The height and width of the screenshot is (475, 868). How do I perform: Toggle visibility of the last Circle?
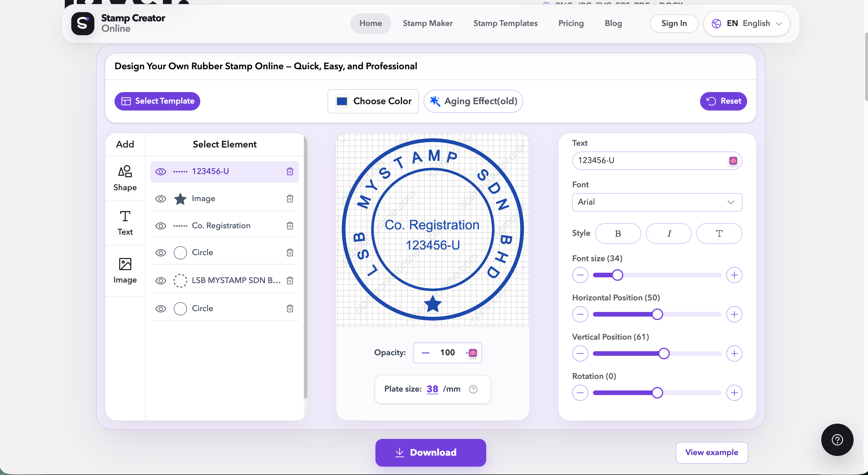[161, 308]
